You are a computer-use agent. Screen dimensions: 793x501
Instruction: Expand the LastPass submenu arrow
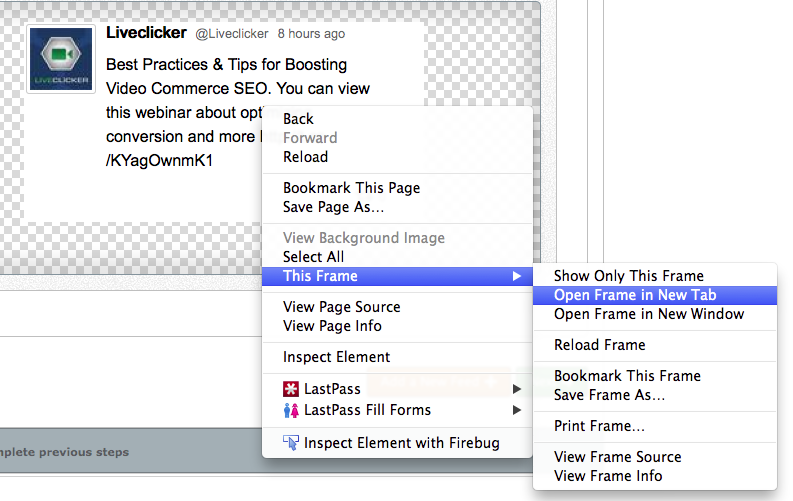[516, 388]
